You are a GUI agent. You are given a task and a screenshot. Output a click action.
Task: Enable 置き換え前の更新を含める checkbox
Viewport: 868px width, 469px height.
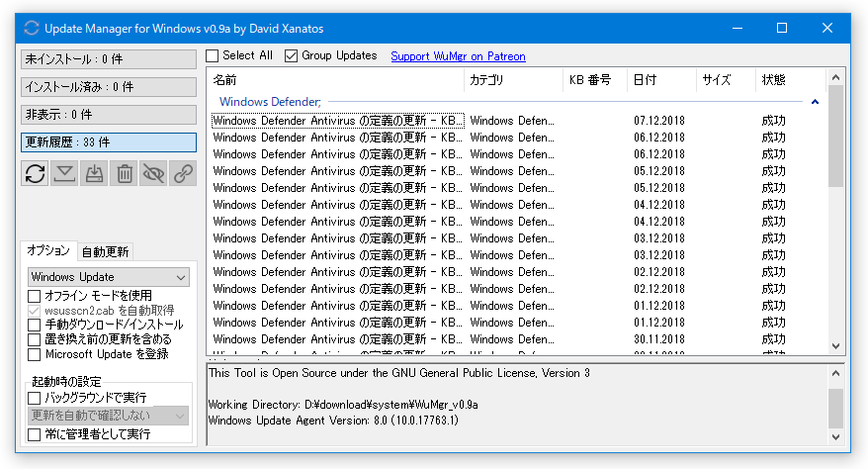[35, 339]
